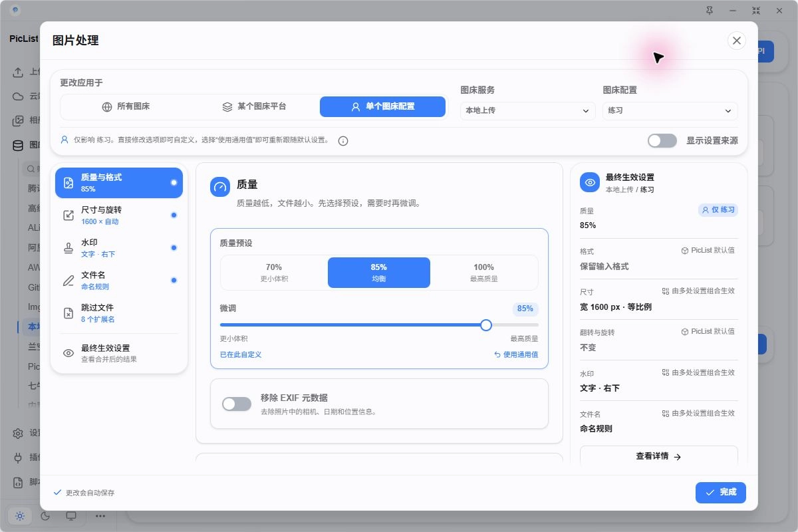Click the 由多处设置组合生效 badge beside 文件名
Screen dimensions: 798x532
[x=699, y=413]
